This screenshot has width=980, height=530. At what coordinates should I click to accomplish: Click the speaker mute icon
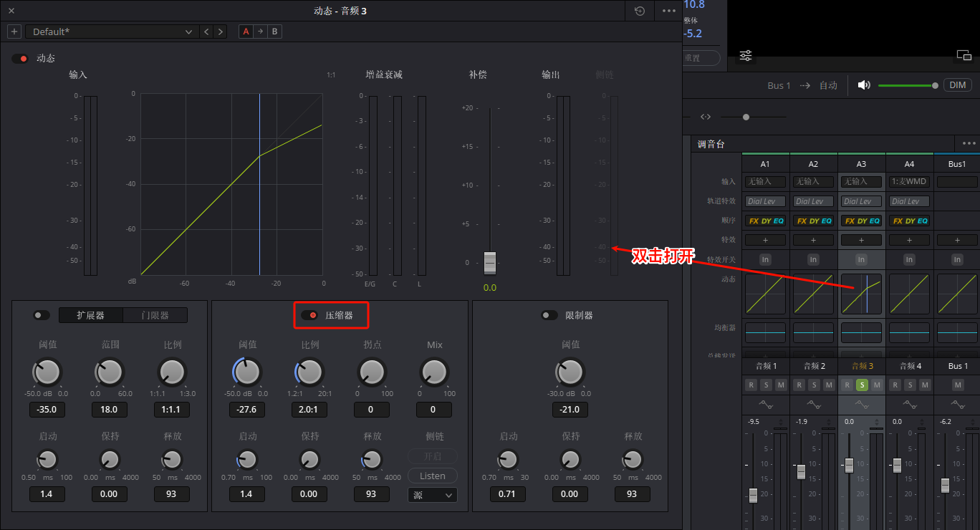click(x=864, y=85)
